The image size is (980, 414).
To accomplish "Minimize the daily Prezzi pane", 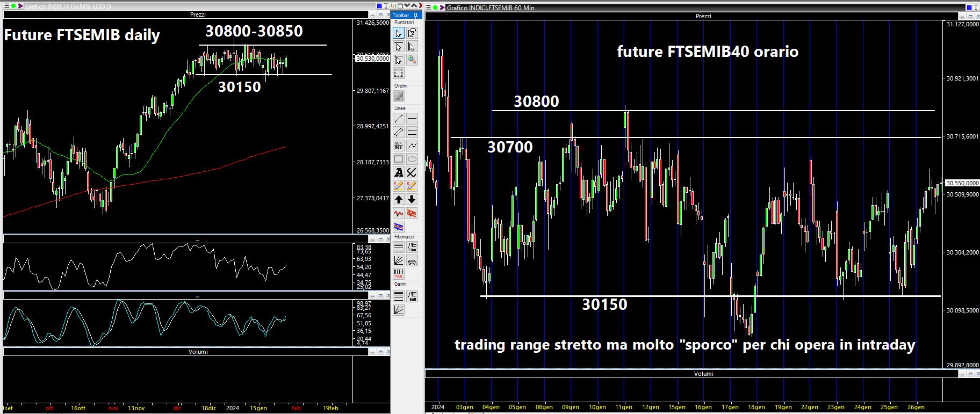I will tap(372, 14).
